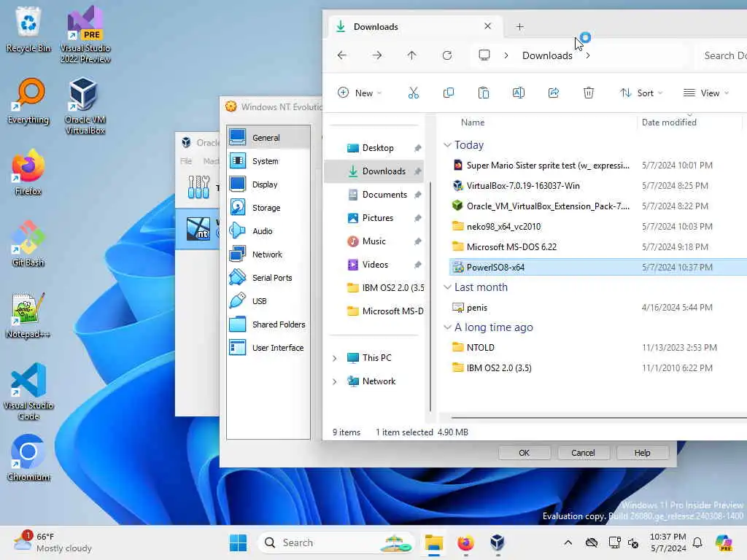Click OK in the VM settings dialog
747x560 pixels.
coord(524,452)
